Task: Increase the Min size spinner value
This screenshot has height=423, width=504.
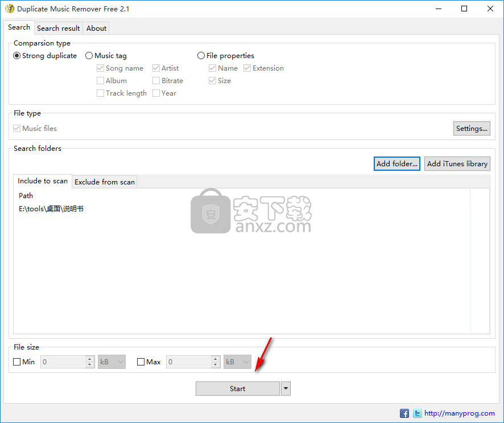Action: [x=90, y=359]
